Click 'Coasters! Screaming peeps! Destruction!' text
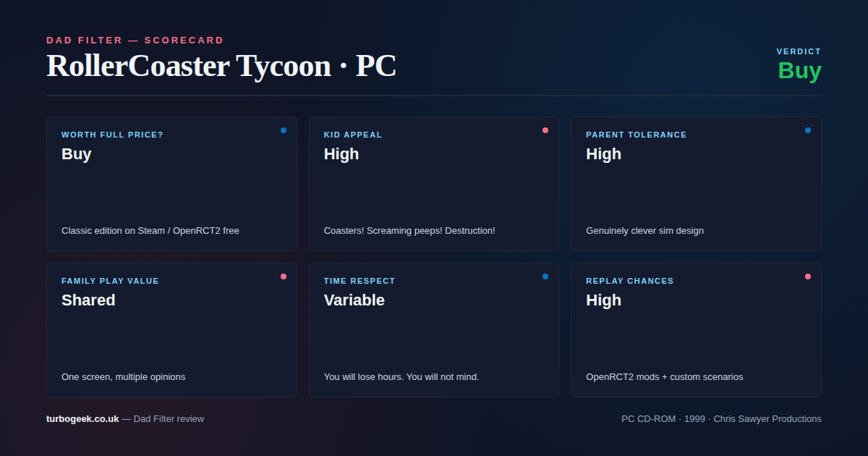868x456 pixels. click(x=409, y=231)
